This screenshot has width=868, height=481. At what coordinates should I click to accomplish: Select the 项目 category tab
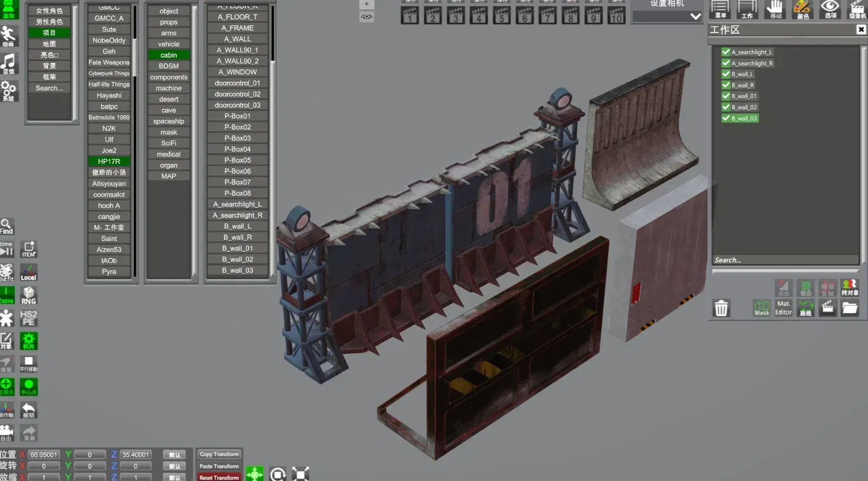(x=49, y=33)
